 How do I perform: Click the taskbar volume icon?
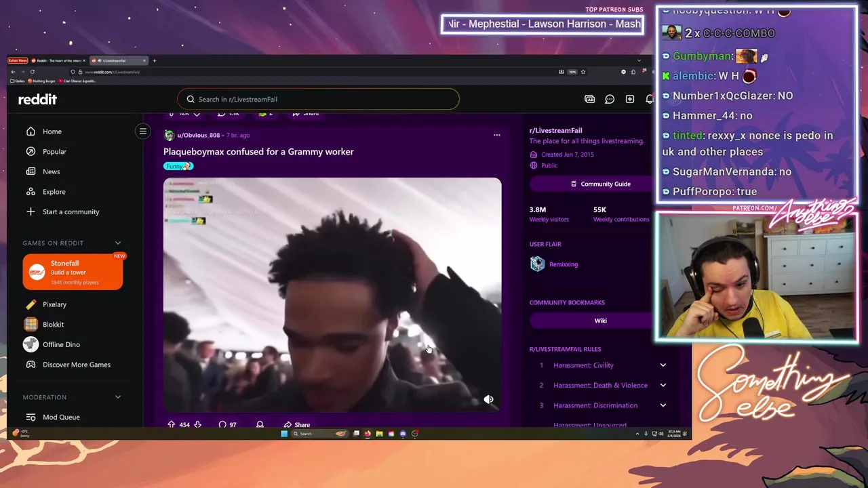point(661,434)
